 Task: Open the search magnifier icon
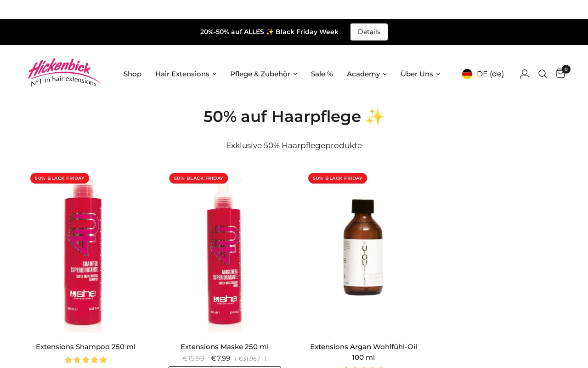543,74
